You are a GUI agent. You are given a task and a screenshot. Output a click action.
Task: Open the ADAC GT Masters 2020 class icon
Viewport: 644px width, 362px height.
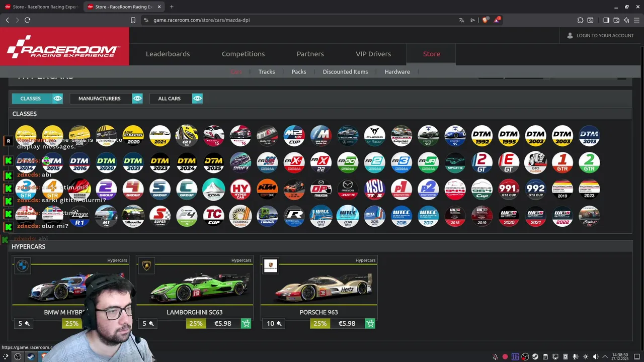coord(133,135)
